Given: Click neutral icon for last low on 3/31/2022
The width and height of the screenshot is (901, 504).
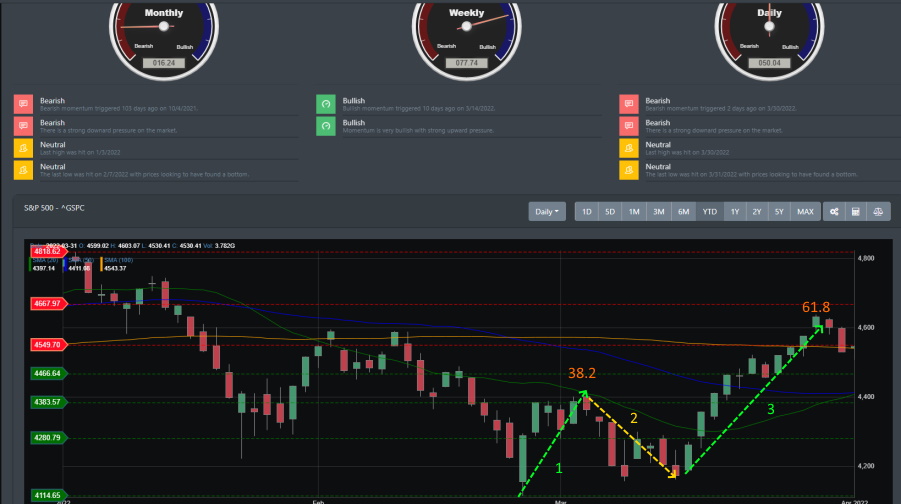Looking at the screenshot, I should 629,170.
